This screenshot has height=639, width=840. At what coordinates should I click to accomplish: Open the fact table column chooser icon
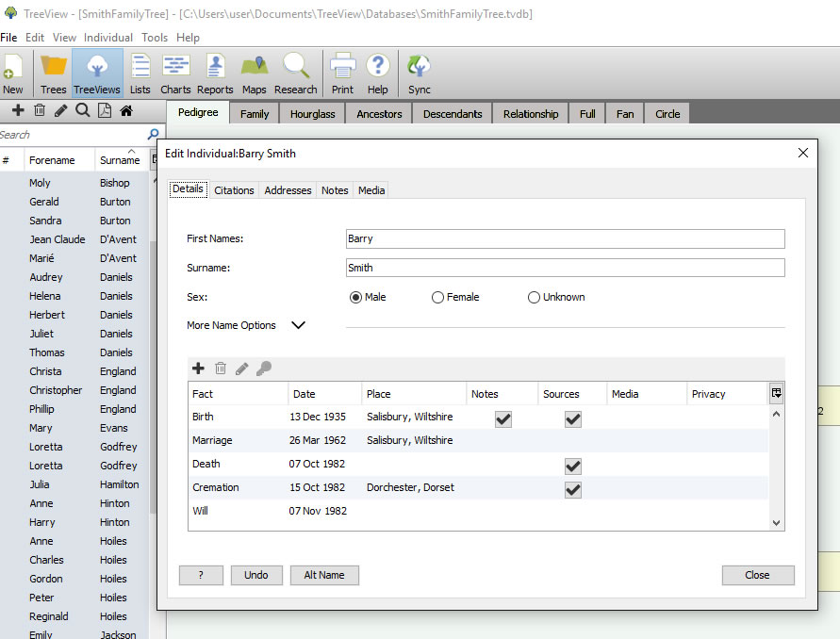pyautogui.click(x=776, y=393)
